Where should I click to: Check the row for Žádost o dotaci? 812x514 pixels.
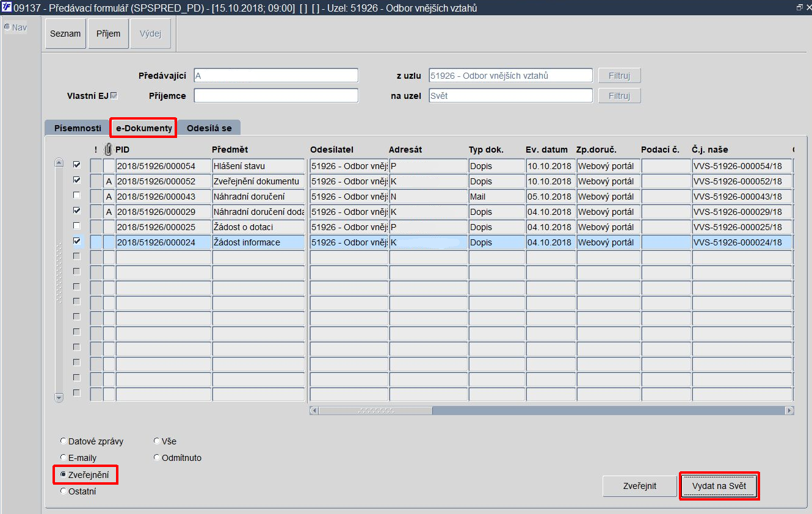coord(76,226)
